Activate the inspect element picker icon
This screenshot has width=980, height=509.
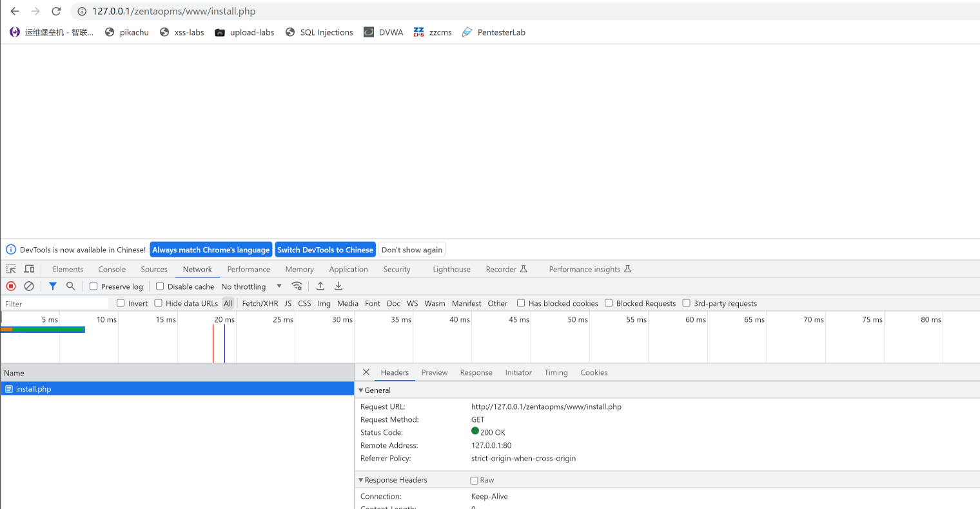(x=11, y=269)
